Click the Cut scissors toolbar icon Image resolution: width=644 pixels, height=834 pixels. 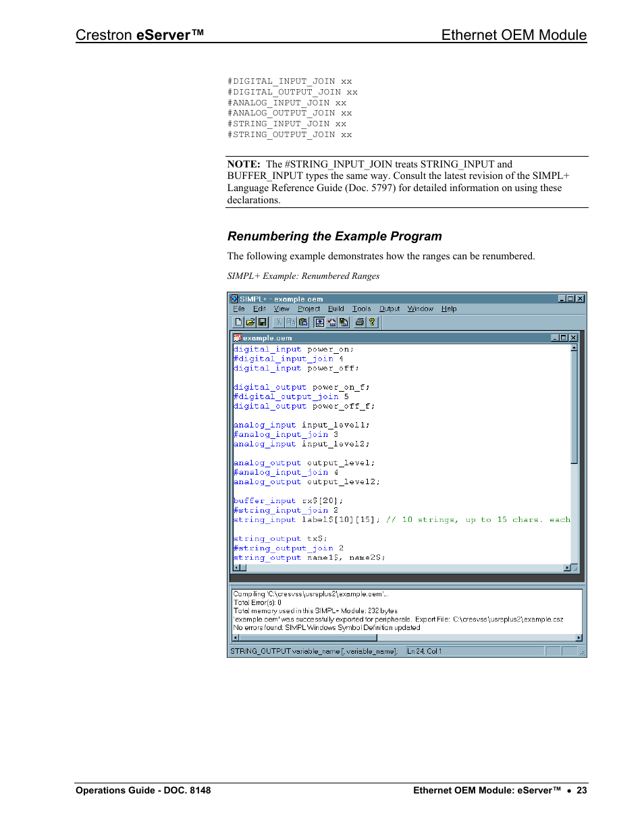coord(278,322)
